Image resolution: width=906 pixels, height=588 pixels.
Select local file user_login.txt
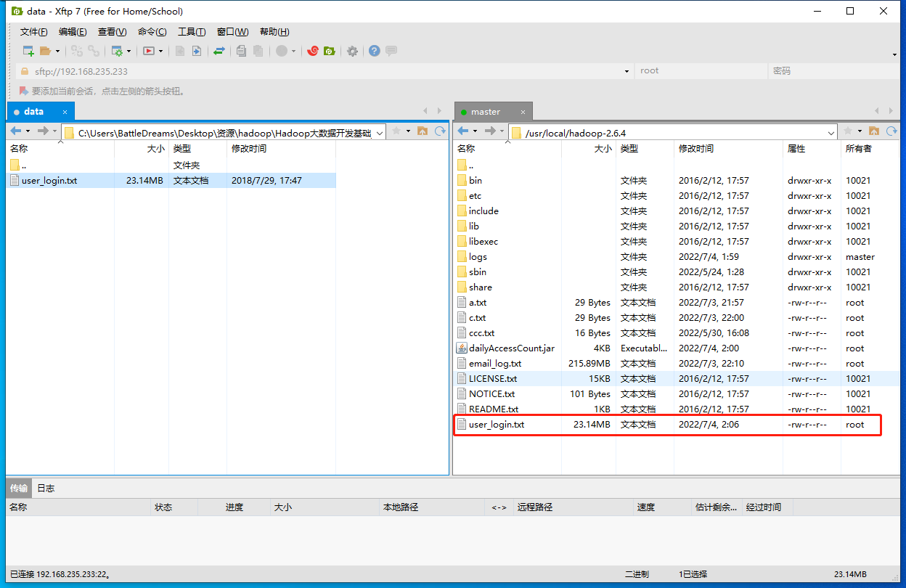click(171, 181)
